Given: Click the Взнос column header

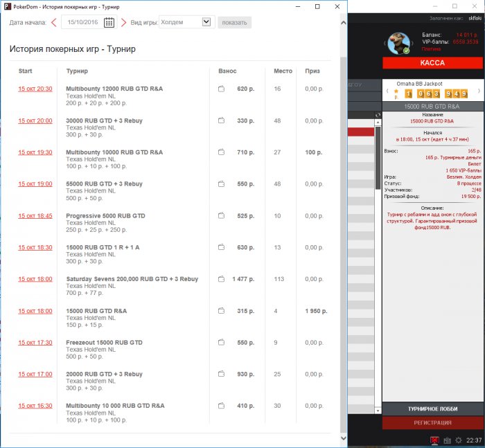Looking at the screenshot, I should 227,71.
